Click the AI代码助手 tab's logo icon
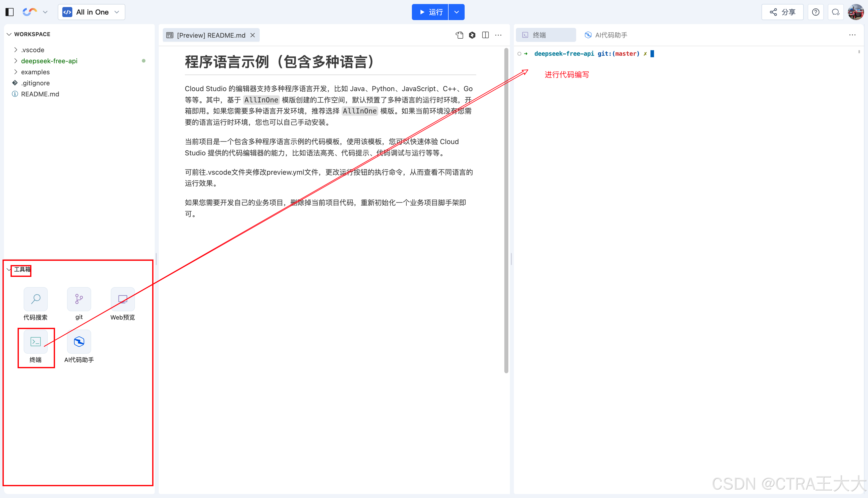 (x=588, y=35)
